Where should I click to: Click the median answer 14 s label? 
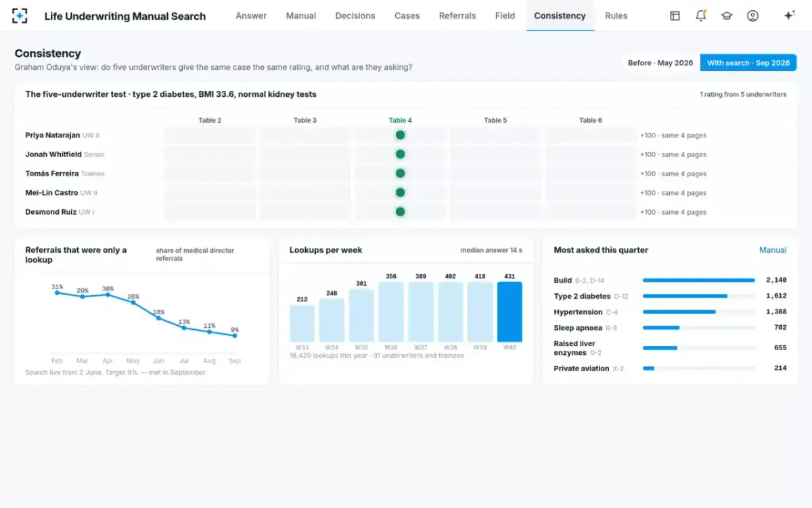click(x=491, y=250)
